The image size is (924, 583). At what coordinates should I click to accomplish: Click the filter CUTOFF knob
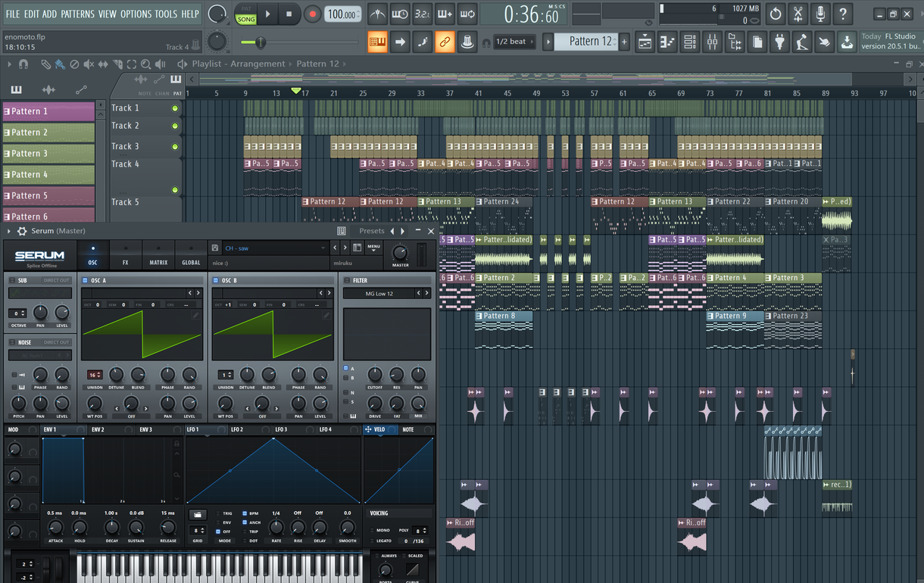[x=375, y=375]
